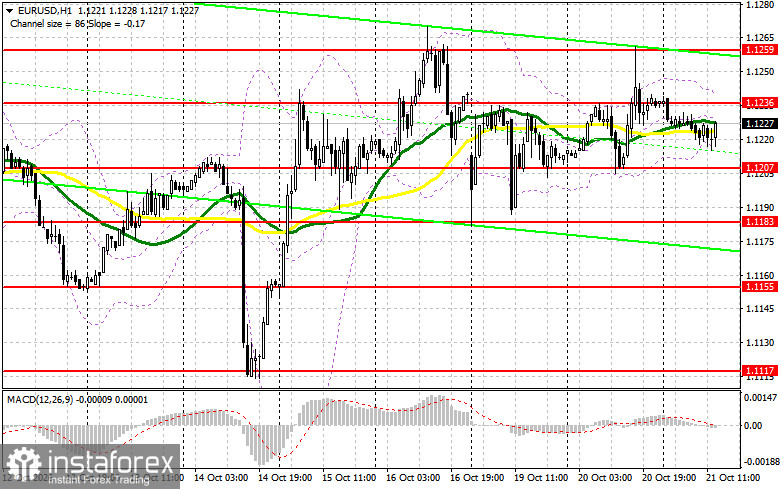
Task: Click the 1.1160 price axis value
Action: 760,275
